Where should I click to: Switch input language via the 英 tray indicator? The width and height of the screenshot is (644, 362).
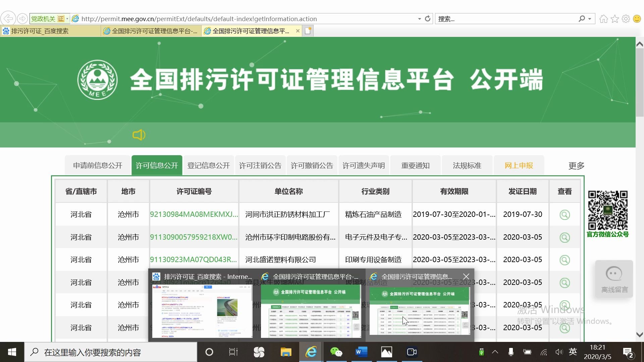coord(573,352)
